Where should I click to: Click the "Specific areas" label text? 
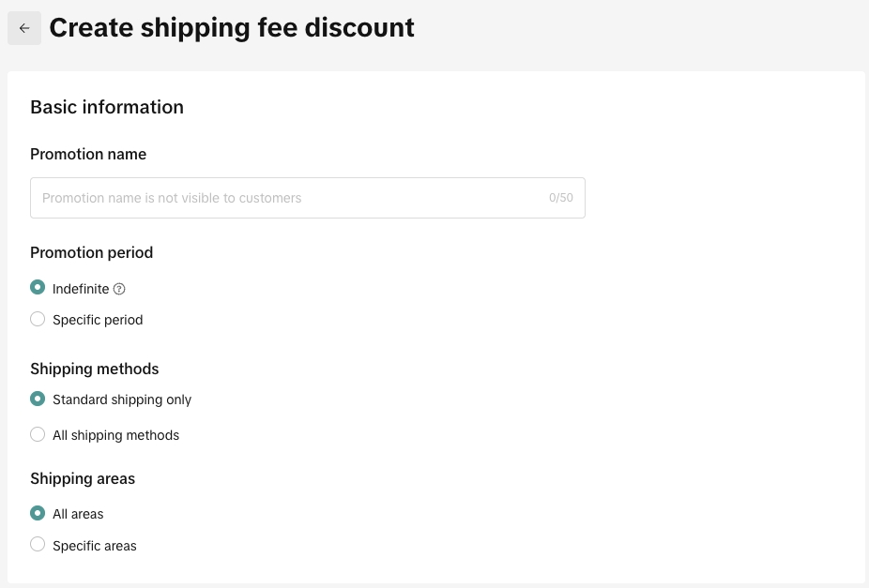click(x=95, y=546)
